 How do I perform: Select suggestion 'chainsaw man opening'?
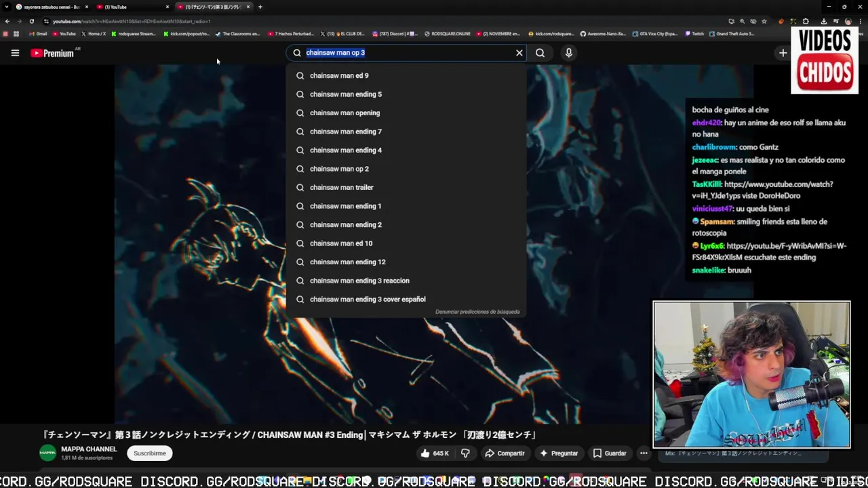(406, 113)
